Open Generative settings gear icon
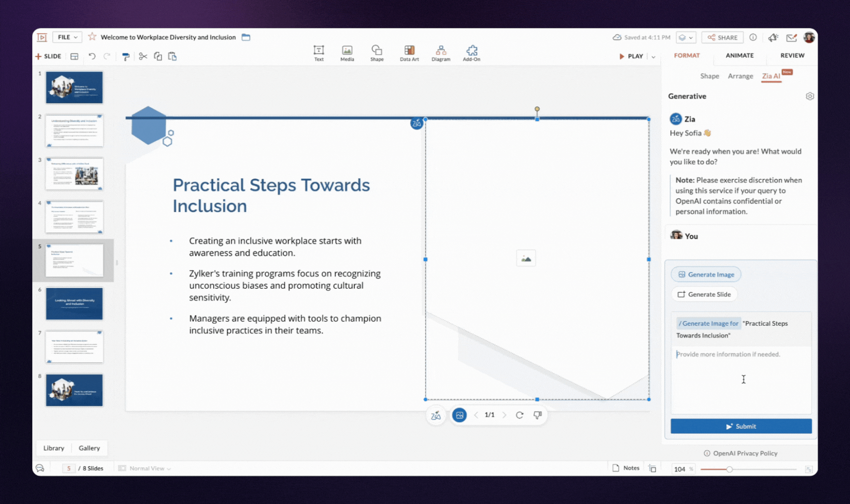The width and height of the screenshot is (850, 504). pyautogui.click(x=810, y=96)
